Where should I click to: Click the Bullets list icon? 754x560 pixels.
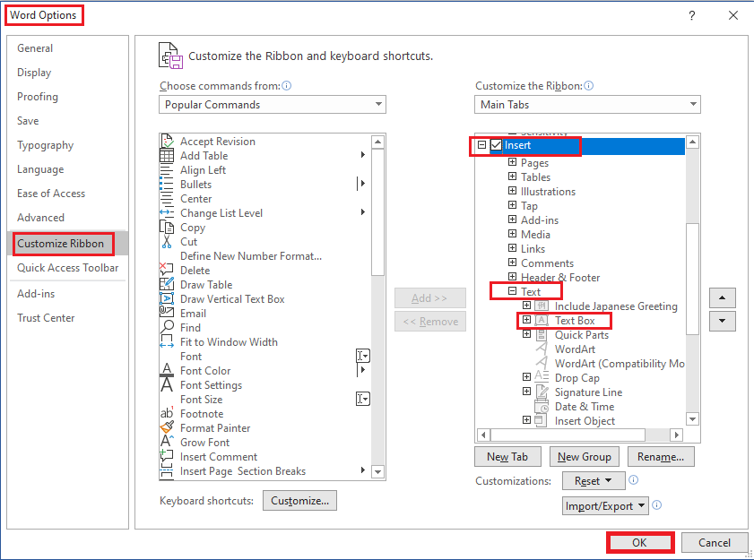(x=167, y=185)
